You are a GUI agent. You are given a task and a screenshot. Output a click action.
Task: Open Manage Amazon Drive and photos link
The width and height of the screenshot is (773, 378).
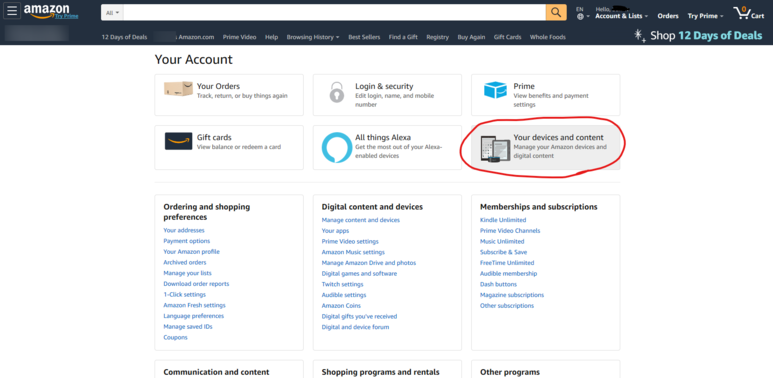pos(369,263)
